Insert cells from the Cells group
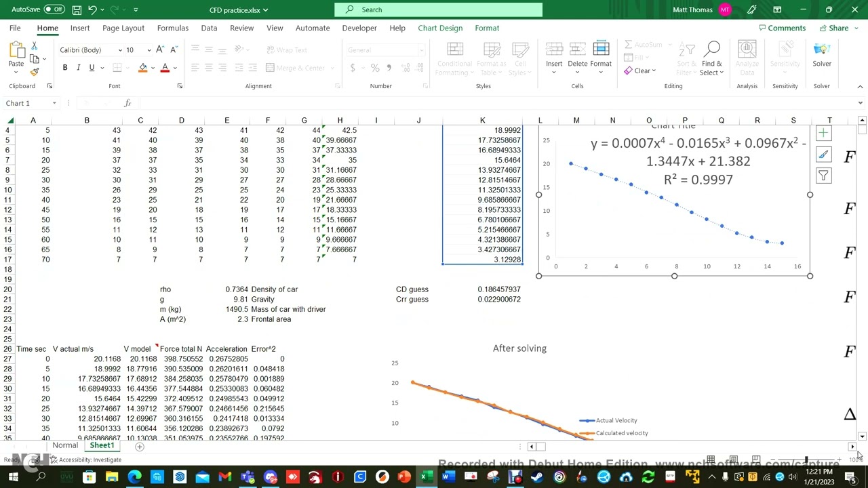868x488 pixels. [554, 58]
